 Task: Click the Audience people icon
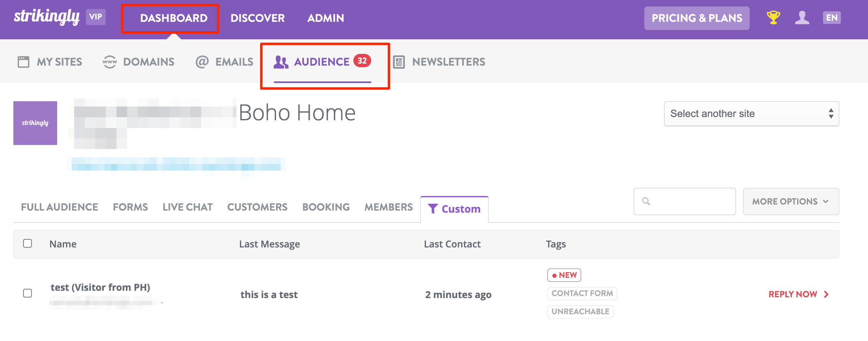[281, 62]
